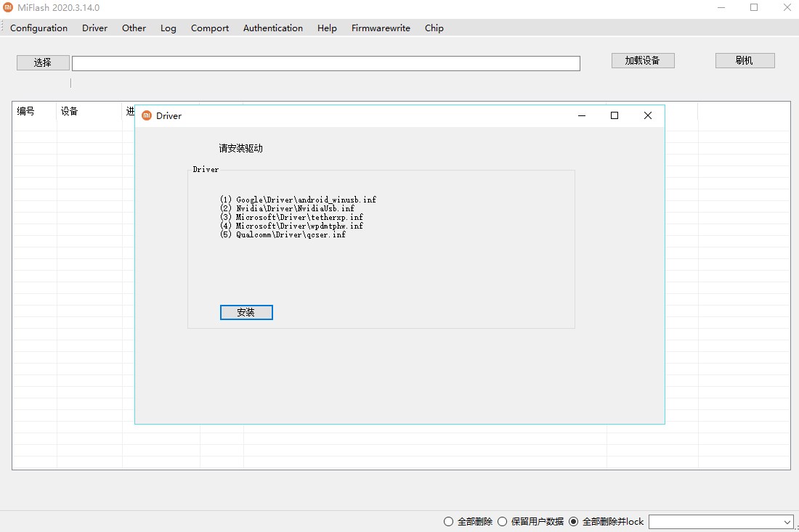Open the Firmwarewrite menu
The image size is (799, 532).
(x=381, y=28)
